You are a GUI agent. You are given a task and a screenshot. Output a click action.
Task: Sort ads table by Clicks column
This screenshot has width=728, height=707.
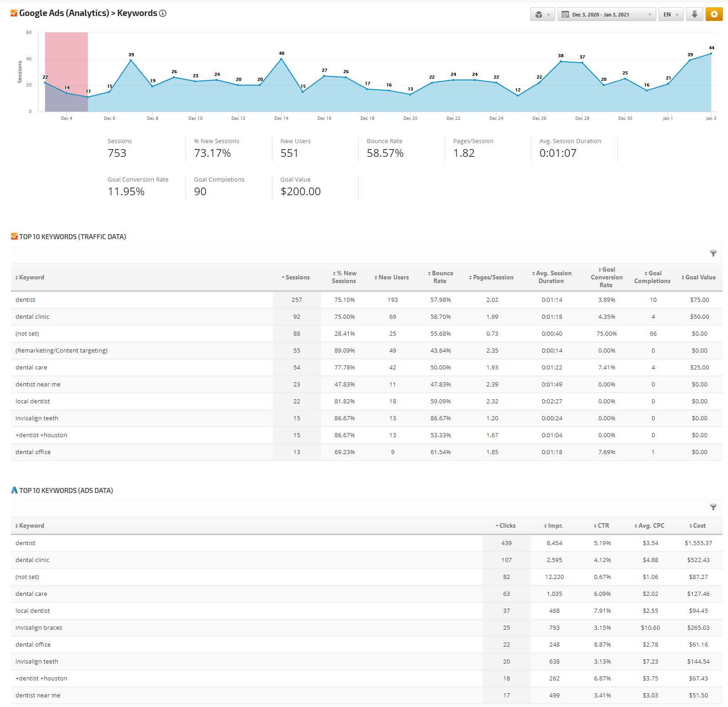[x=506, y=525]
